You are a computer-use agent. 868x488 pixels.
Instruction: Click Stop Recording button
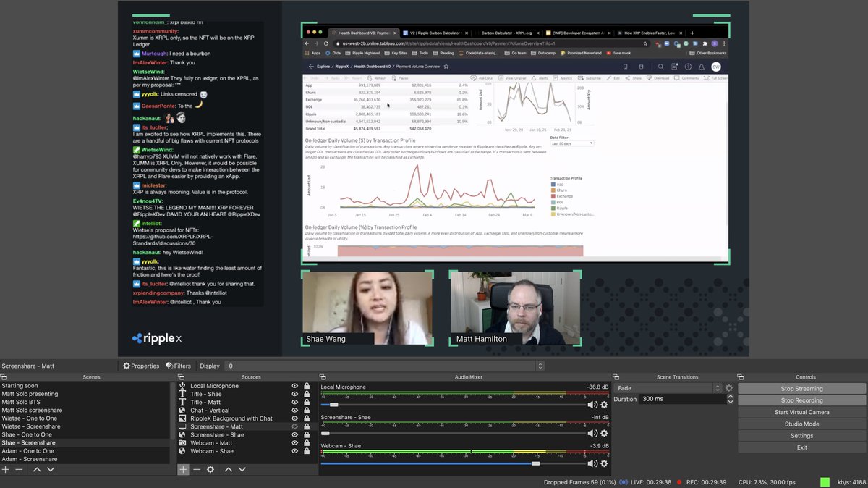[x=801, y=400]
